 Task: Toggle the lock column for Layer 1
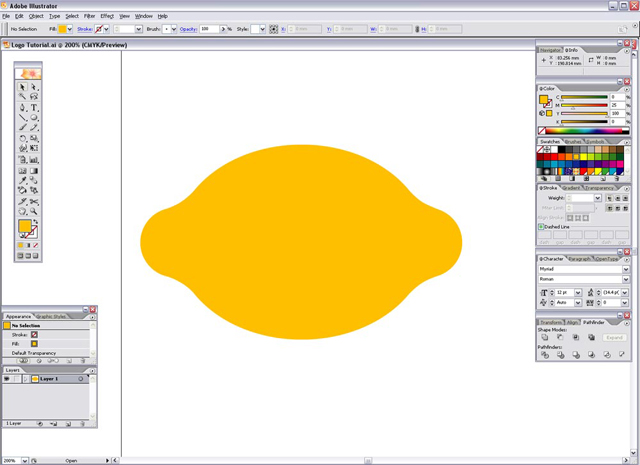click(x=16, y=379)
